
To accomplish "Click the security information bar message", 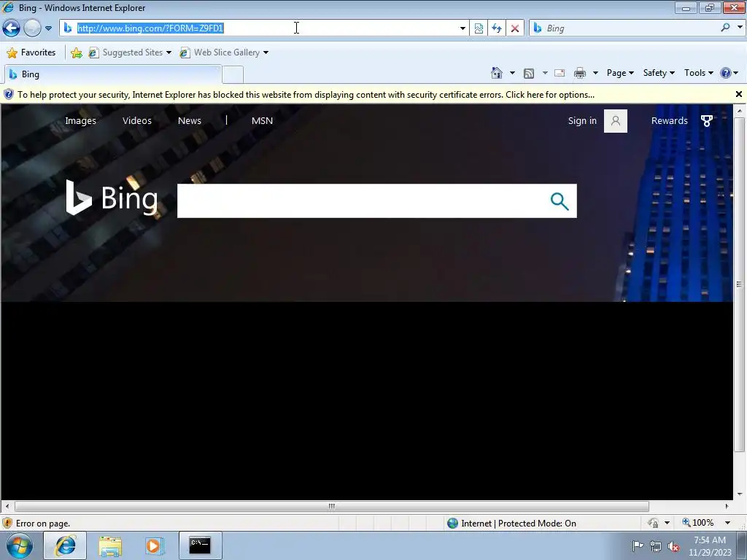I will pos(306,95).
